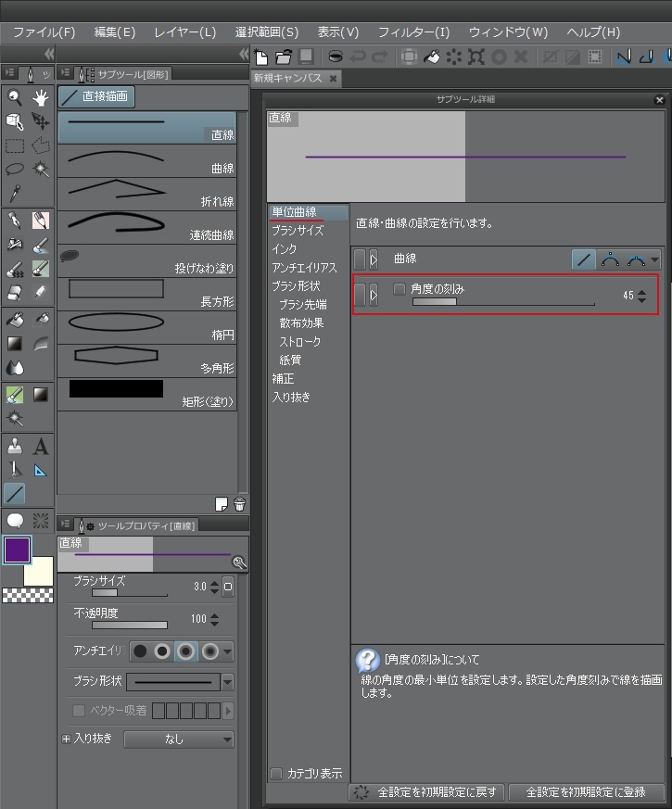Image resolution: width=672 pixels, height=809 pixels.
Task: Click 全設定を初期設定に戻す button
Action: (x=427, y=792)
